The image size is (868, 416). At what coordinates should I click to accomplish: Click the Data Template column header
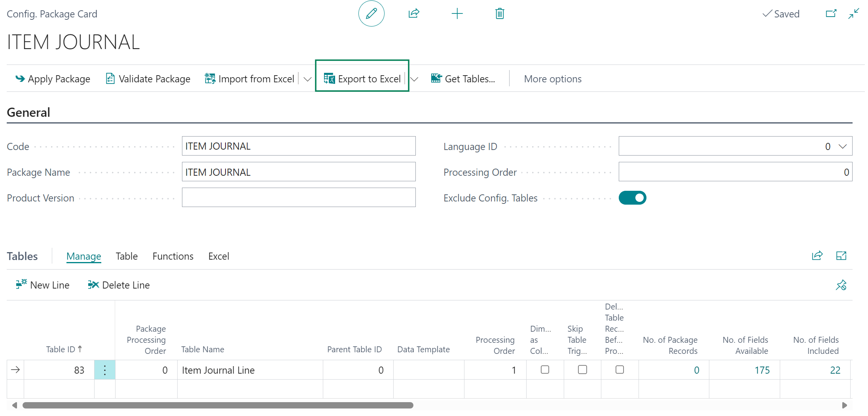coord(423,349)
